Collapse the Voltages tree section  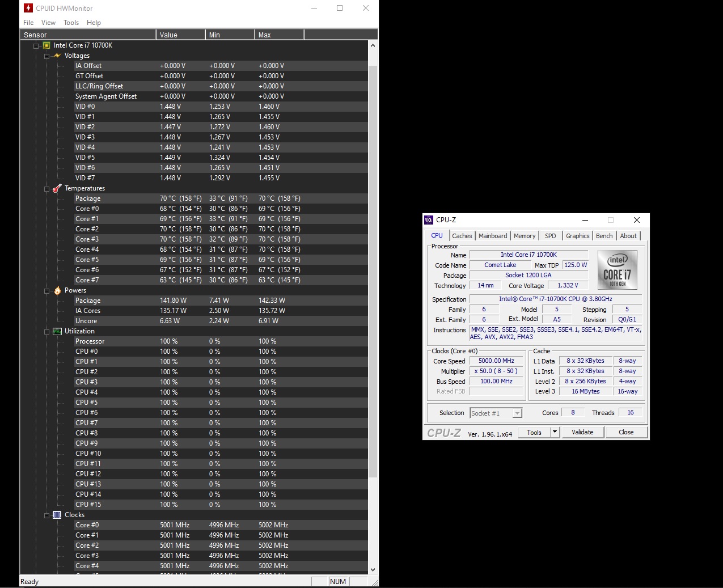point(47,56)
